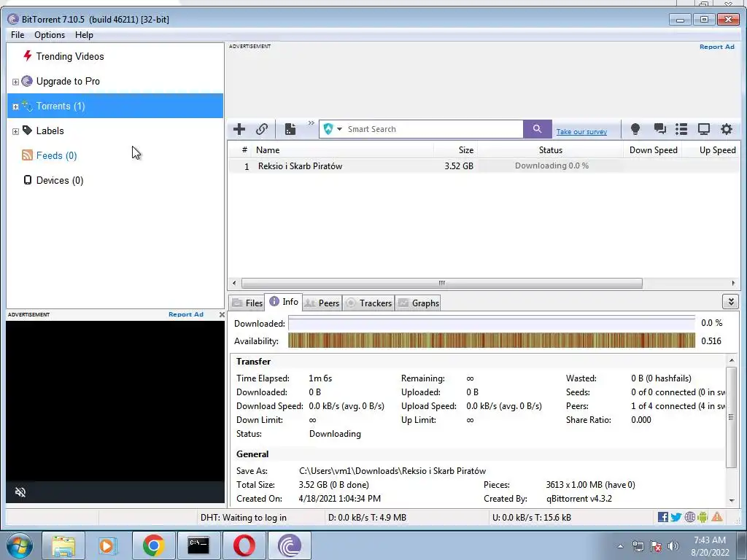Click the Labels tag icon
747x560 pixels.
pyautogui.click(x=28, y=130)
